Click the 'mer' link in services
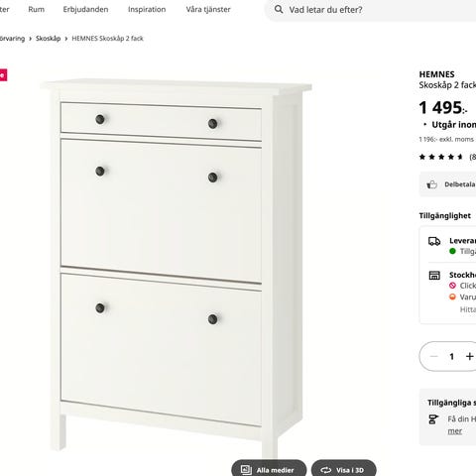Viewport: 476px width, 476px height. point(455,431)
